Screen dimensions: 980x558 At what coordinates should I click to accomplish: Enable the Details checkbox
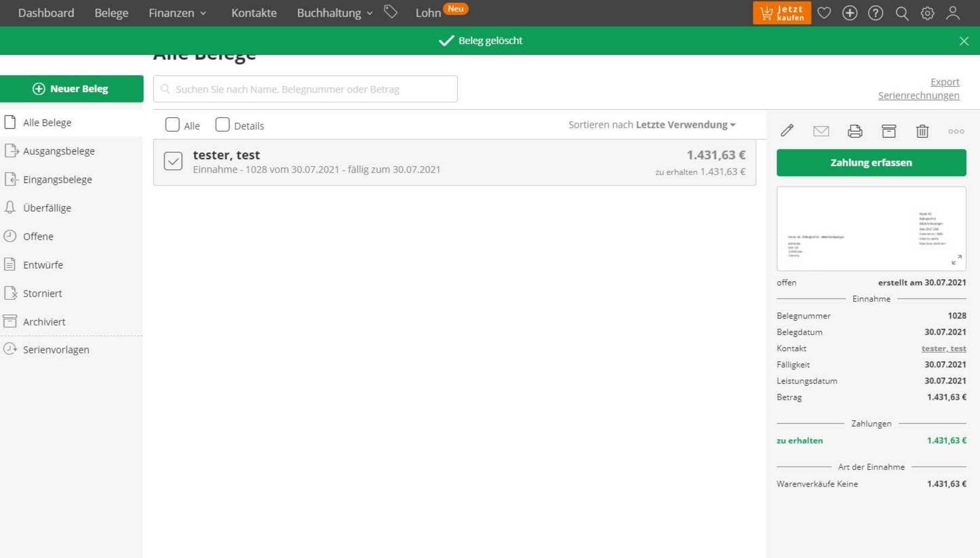(222, 125)
